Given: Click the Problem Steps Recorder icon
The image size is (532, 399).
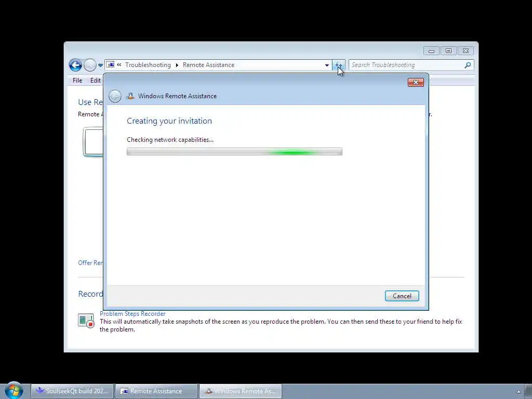Looking at the screenshot, I should click(86, 320).
